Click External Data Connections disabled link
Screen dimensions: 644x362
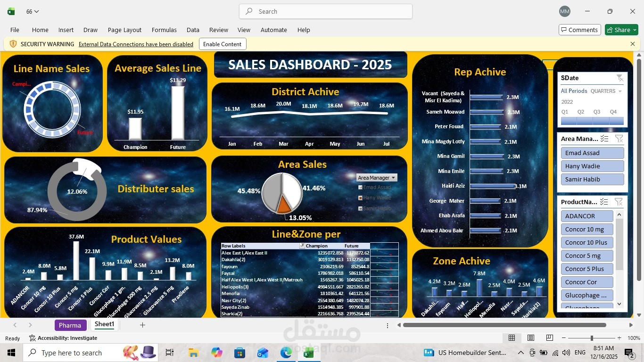pos(136,44)
